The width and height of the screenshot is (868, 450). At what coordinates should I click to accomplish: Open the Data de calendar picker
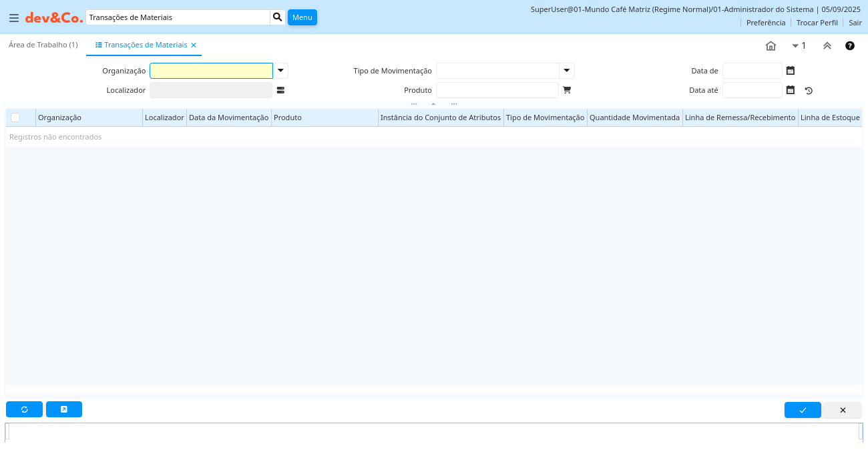tap(791, 71)
